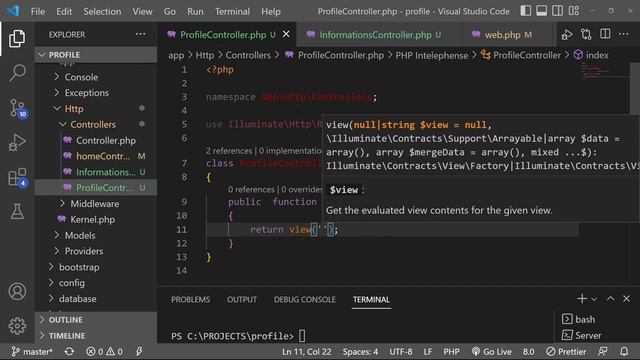This screenshot has width=640, height=360.
Task: Open Extensions view icon
Action: coord(18,177)
